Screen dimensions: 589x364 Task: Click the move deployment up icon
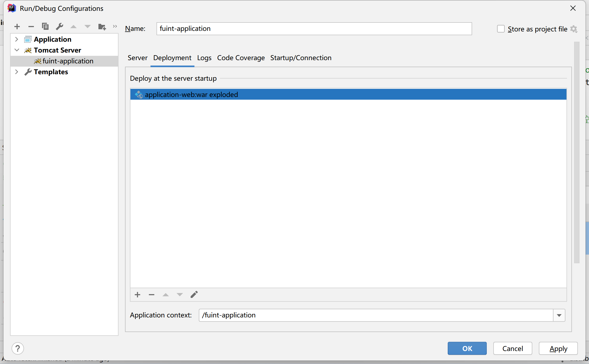click(x=166, y=295)
